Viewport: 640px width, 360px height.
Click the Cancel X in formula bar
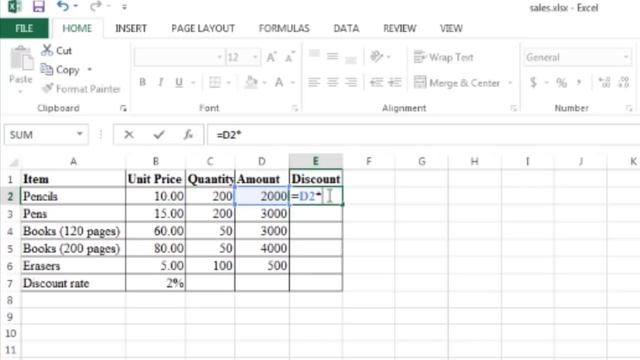(x=129, y=134)
